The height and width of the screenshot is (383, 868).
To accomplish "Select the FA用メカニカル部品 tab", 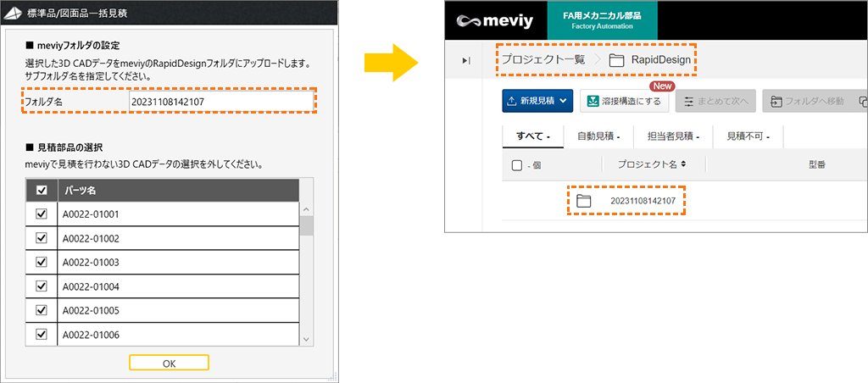I will tap(602, 20).
